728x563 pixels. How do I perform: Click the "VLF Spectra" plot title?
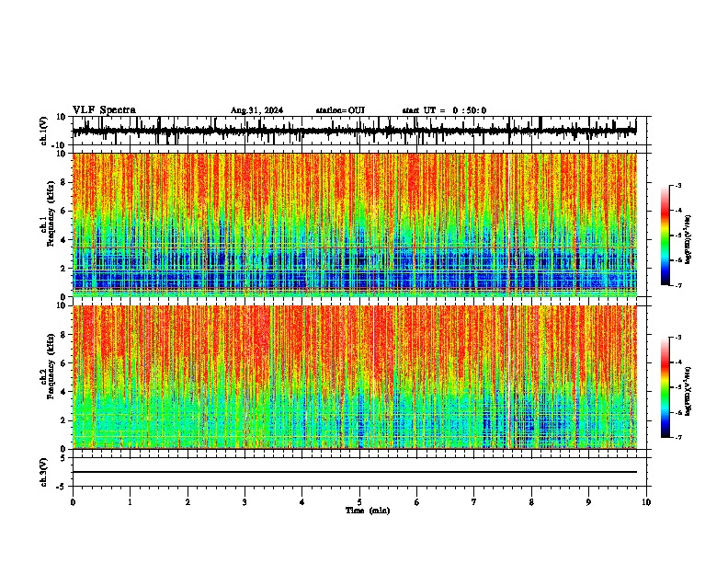(x=104, y=110)
